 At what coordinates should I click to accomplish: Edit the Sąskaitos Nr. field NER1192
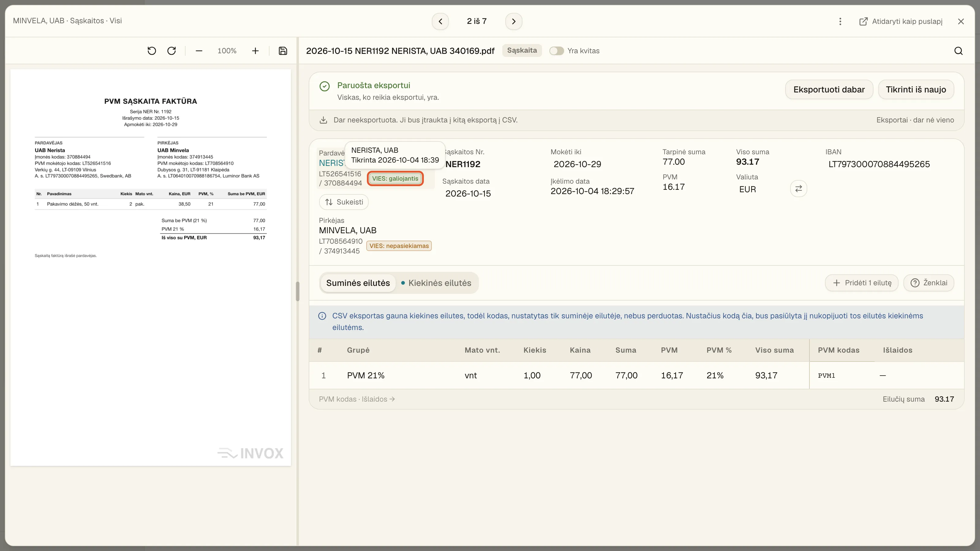pos(463,164)
